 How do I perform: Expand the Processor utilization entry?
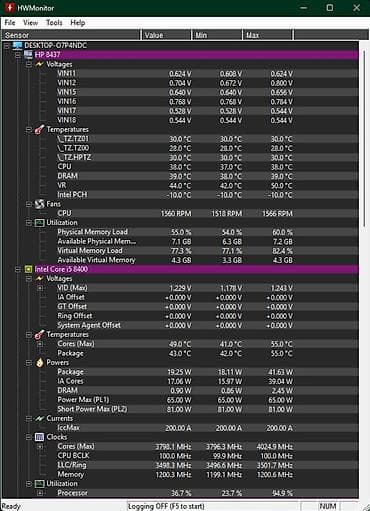40,493
